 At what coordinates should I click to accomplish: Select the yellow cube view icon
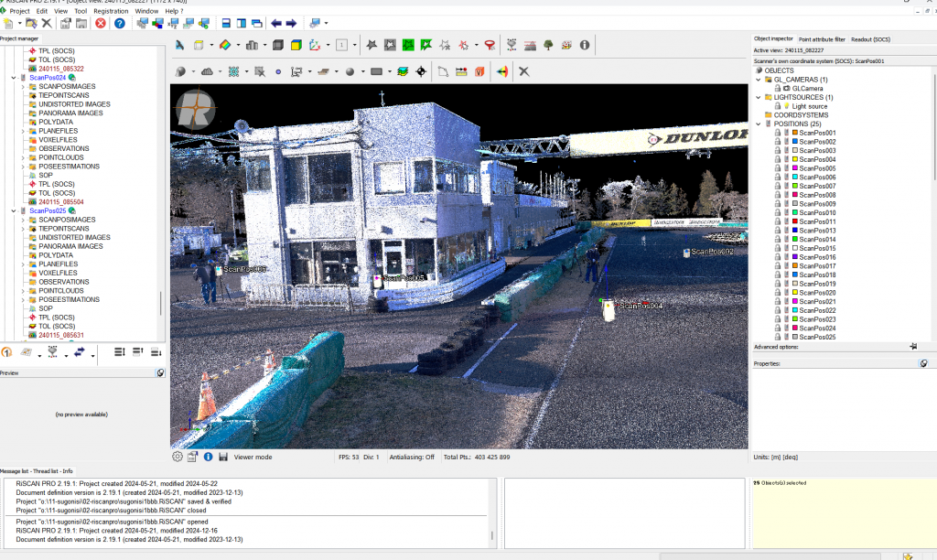click(296, 45)
